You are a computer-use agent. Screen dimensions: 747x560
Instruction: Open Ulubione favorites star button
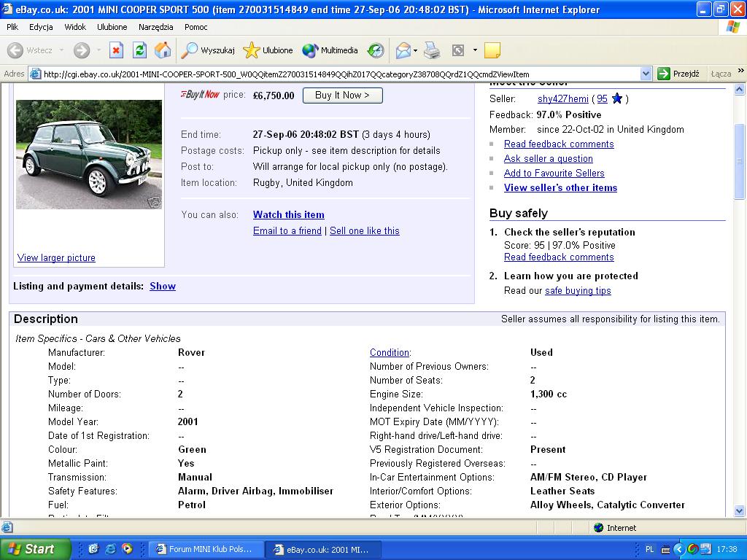pyautogui.click(x=268, y=50)
